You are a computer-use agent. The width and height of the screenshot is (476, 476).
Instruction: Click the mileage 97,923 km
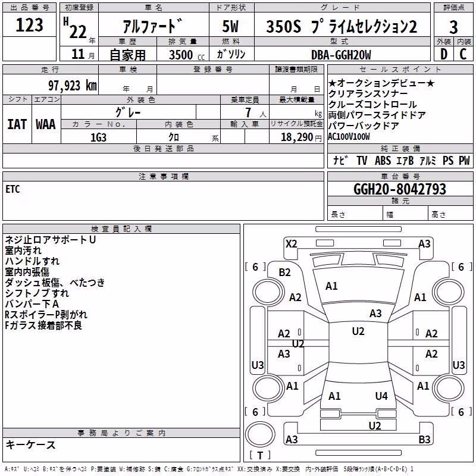click(72, 86)
